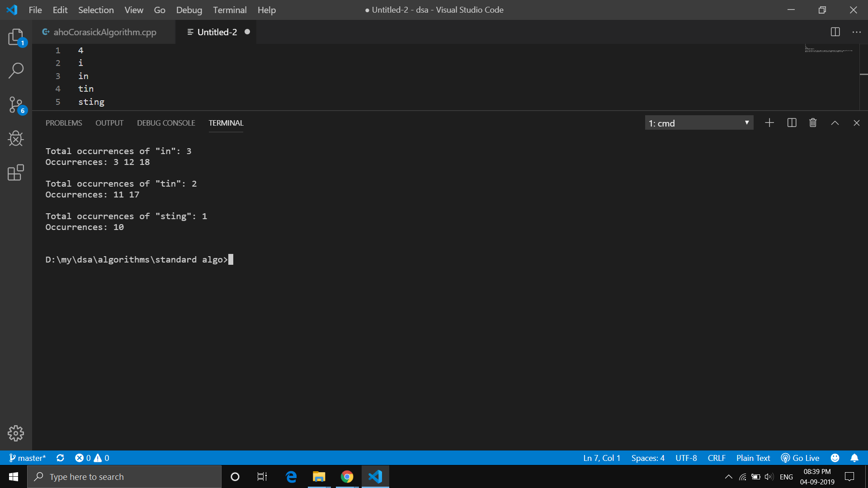
Task: Split the editor to the right
Action: [x=835, y=32]
